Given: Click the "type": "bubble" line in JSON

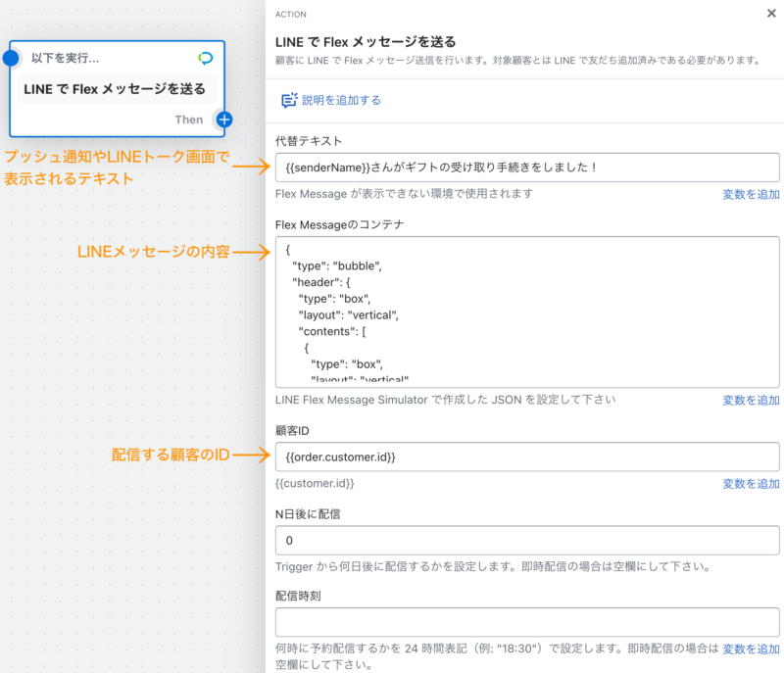Looking at the screenshot, I should [337, 265].
